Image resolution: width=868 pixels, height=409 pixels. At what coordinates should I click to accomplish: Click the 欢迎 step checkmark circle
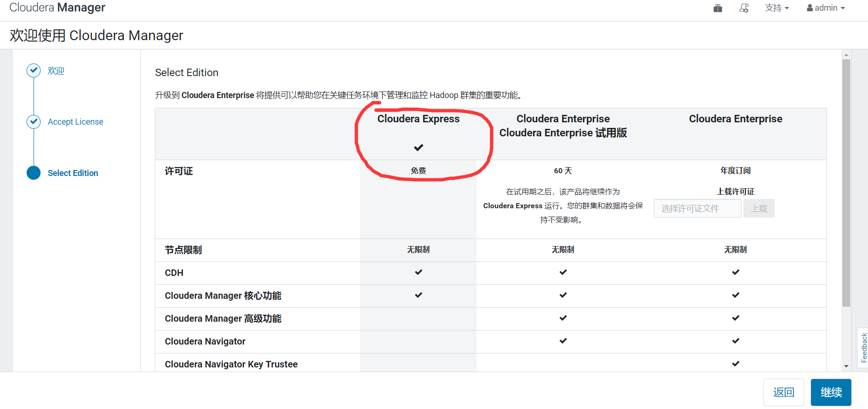(34, 71)
